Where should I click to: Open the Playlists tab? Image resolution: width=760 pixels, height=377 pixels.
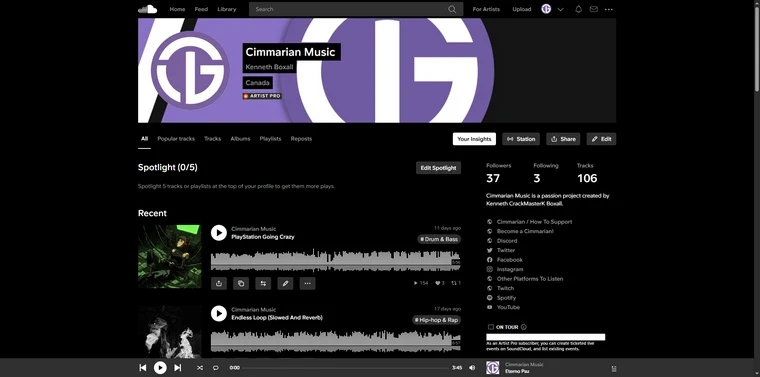point(270,139)
